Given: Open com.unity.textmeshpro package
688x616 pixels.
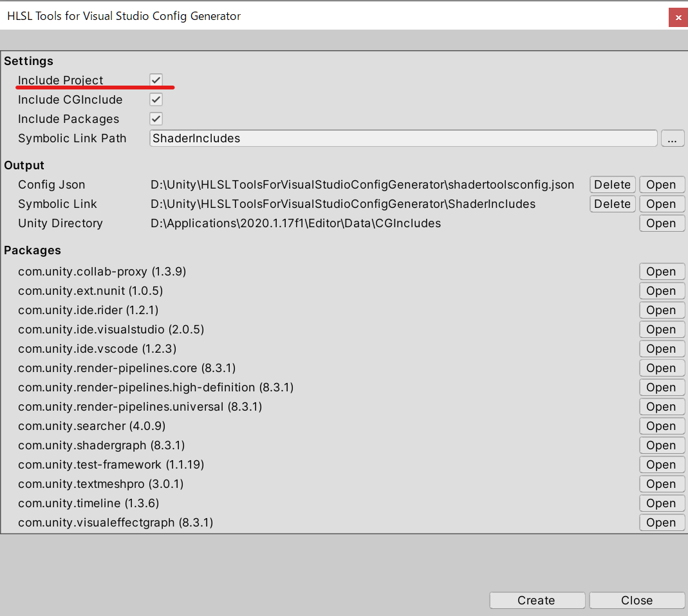Looking at the screenshot, I should pos(661,484).
